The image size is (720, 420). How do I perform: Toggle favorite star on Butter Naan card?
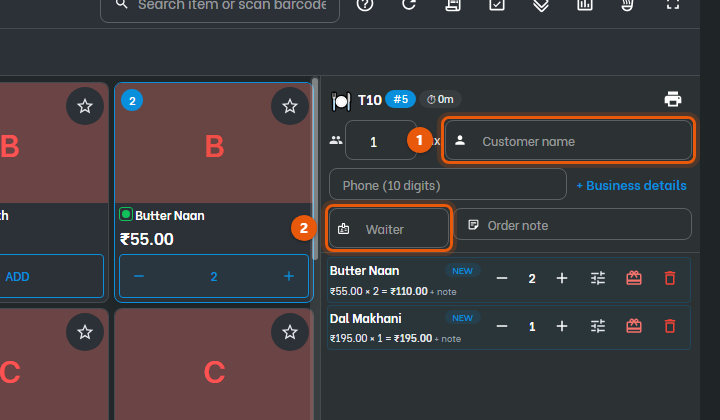tap(290, 106)
